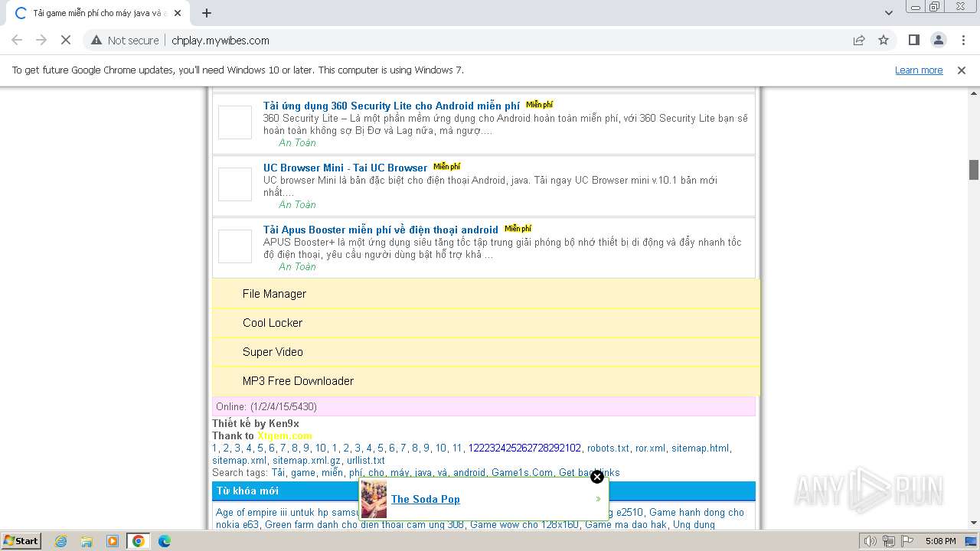The image size is (980, 551).
Task: Click the ad arrow chevron
Action: [x=599, y=499]
